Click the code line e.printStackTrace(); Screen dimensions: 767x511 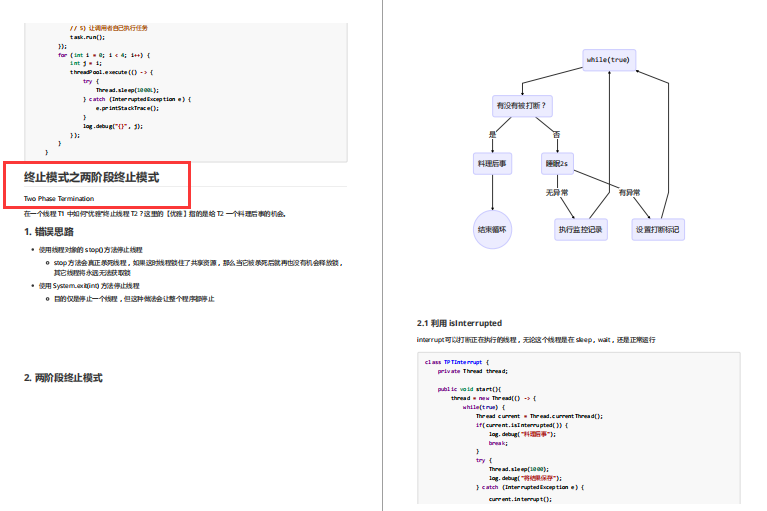(x=127, y=108)
